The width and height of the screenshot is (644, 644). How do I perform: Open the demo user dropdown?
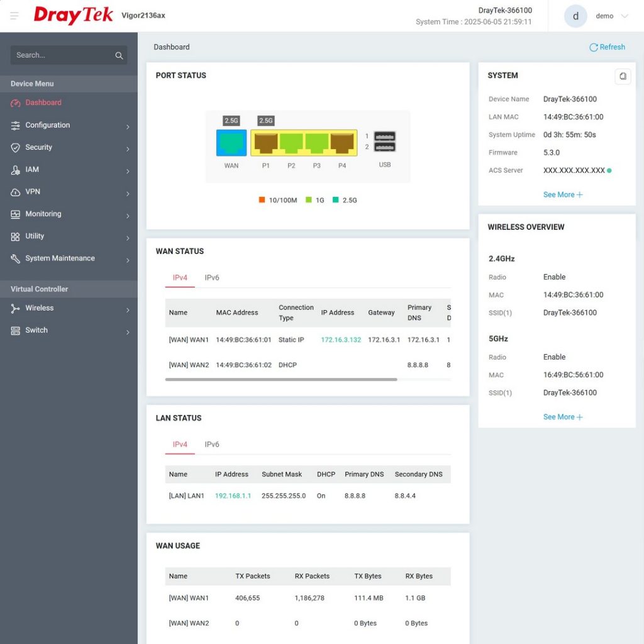click(611, 16)
